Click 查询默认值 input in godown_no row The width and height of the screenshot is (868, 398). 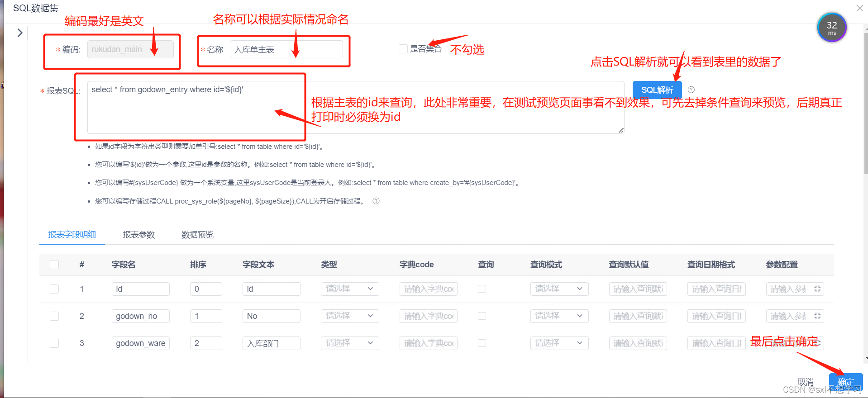tap(638, 316)
